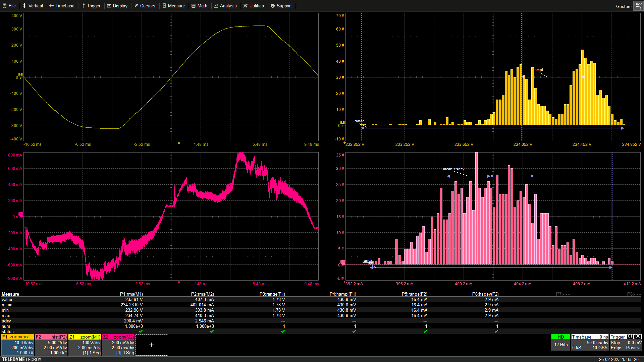Open the Timebase descriptor box
The width and height of the screenshot is (644, 362).
(590, 343)
